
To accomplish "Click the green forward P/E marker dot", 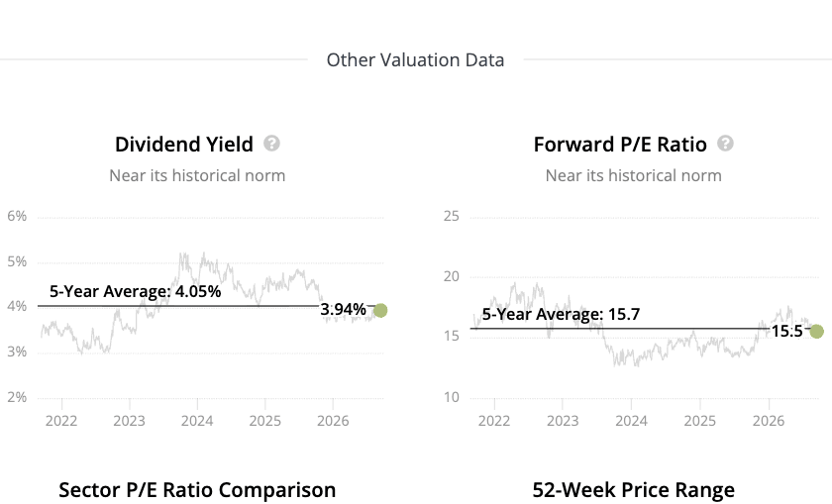I will coord(816,332).
